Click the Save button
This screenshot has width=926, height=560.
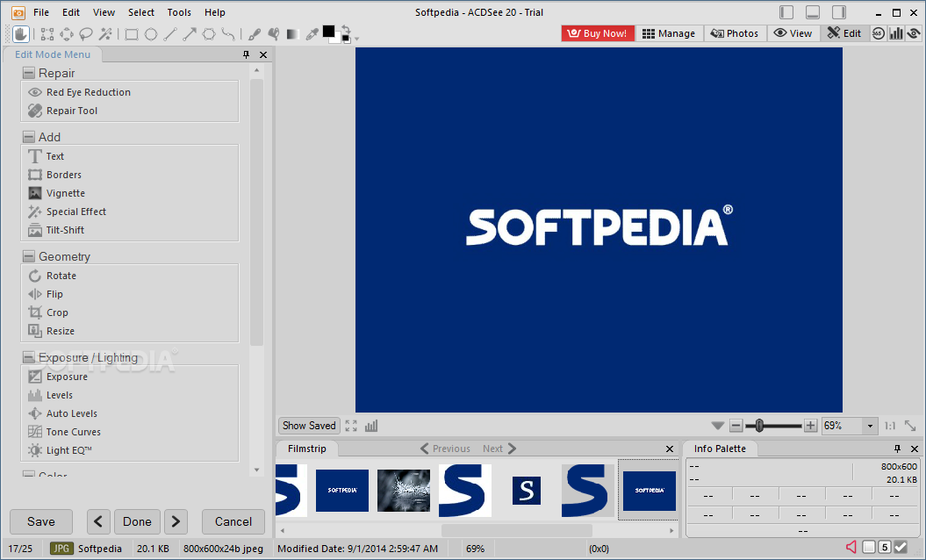[41, 521]
